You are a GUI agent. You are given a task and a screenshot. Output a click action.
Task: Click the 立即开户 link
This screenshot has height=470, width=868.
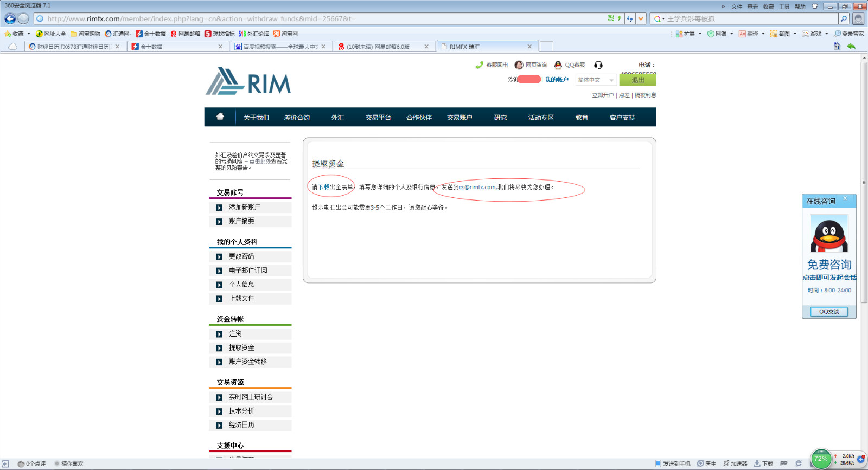coord(603,95)
